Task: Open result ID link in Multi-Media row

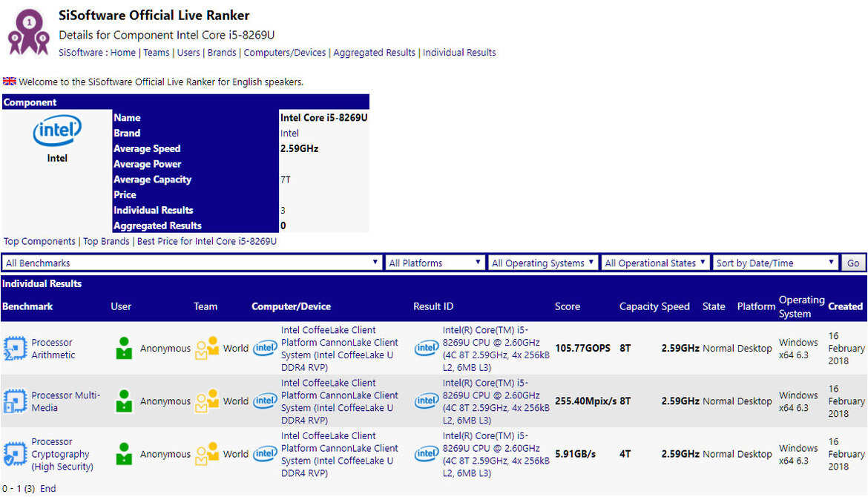Action: point(496,401)
